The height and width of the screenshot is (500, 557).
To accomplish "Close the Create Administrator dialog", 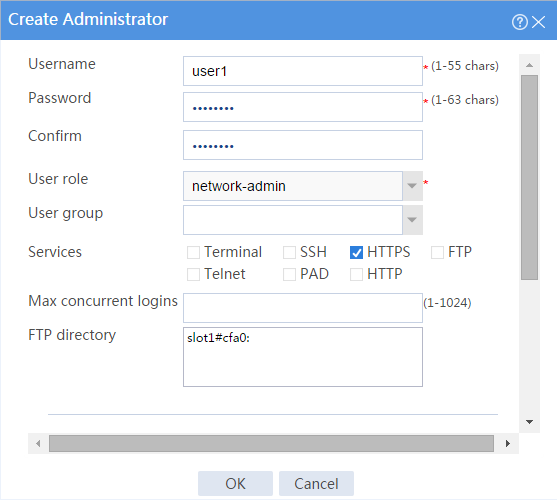I will point(539,22).
